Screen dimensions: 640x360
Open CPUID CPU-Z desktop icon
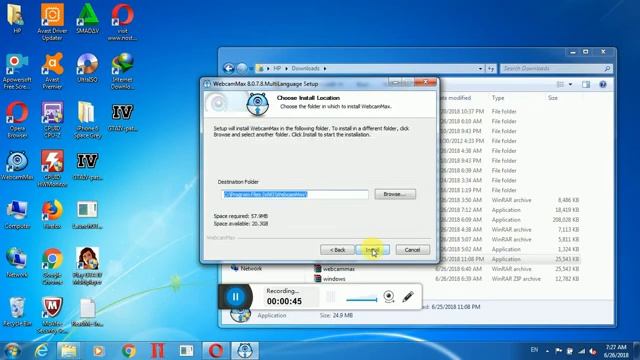pyautogui.click(x=52, y=120)
